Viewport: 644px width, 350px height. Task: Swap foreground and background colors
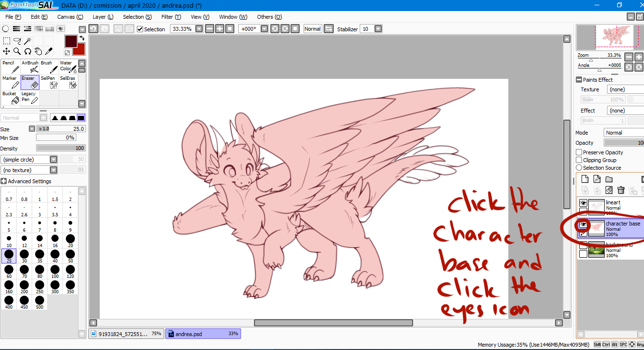pyautogui.click(x=82, y=38)
